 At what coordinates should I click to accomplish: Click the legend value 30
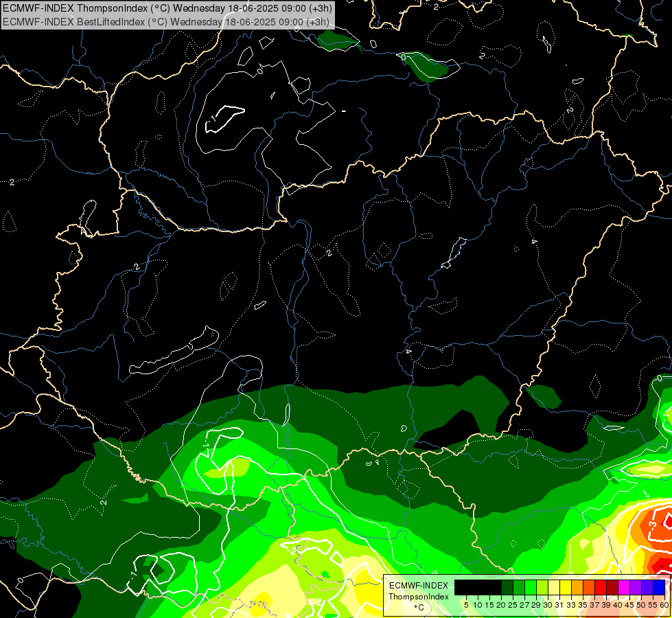(x=548, y=605)
